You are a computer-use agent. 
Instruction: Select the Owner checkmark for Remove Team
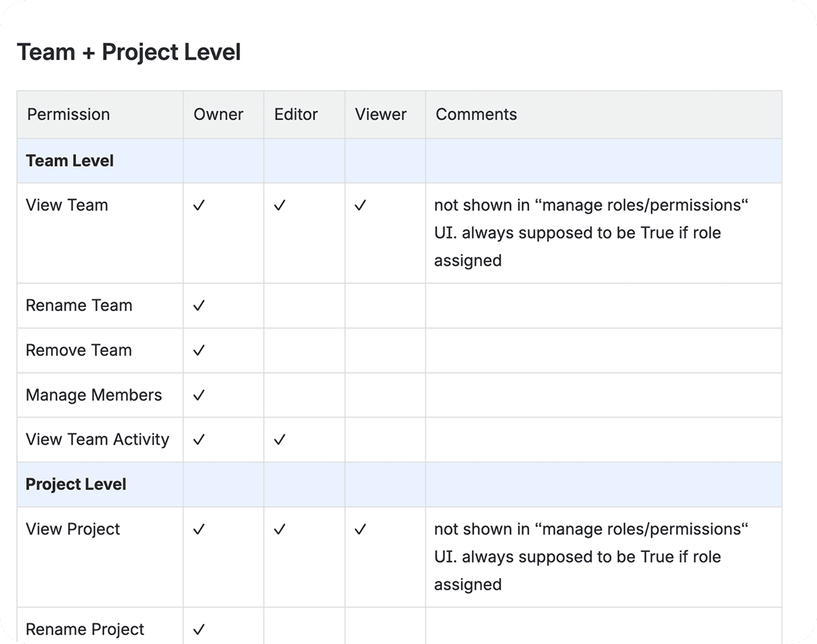pyautogui.click(x=199, y=351)
